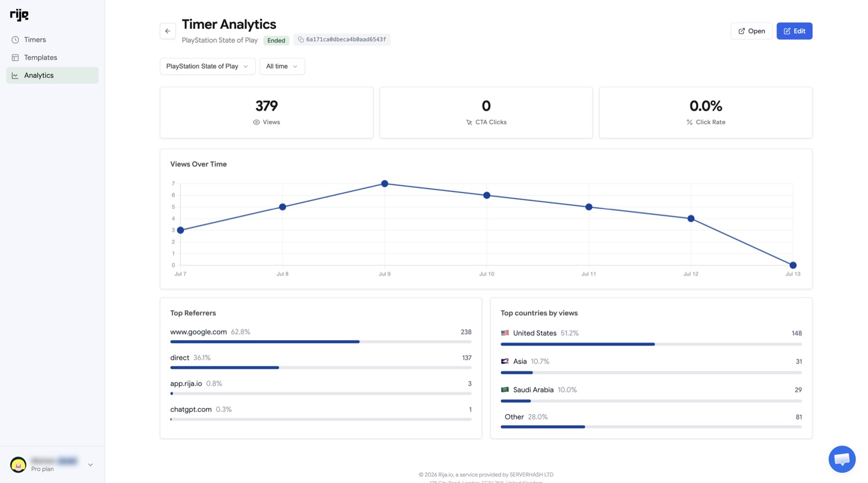Viewport: 868px width, 483px height.
Task: Click the direct referrer row
Action: point(321,362)
